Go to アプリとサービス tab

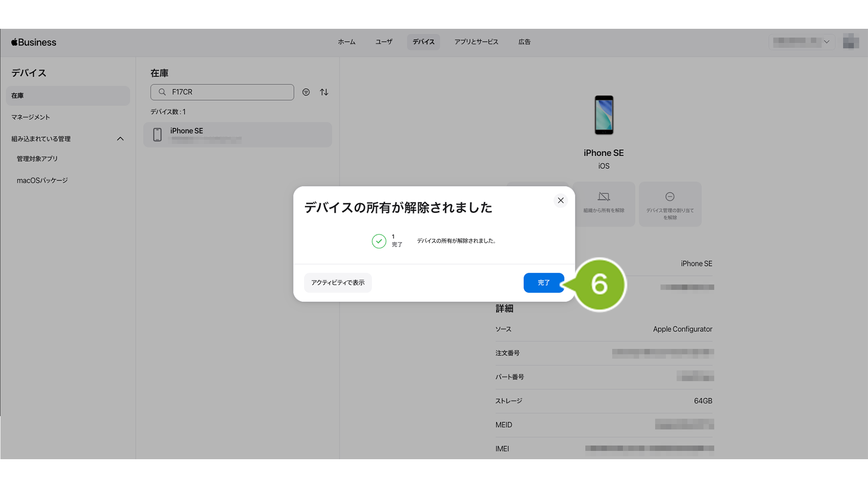pos(476,42)
